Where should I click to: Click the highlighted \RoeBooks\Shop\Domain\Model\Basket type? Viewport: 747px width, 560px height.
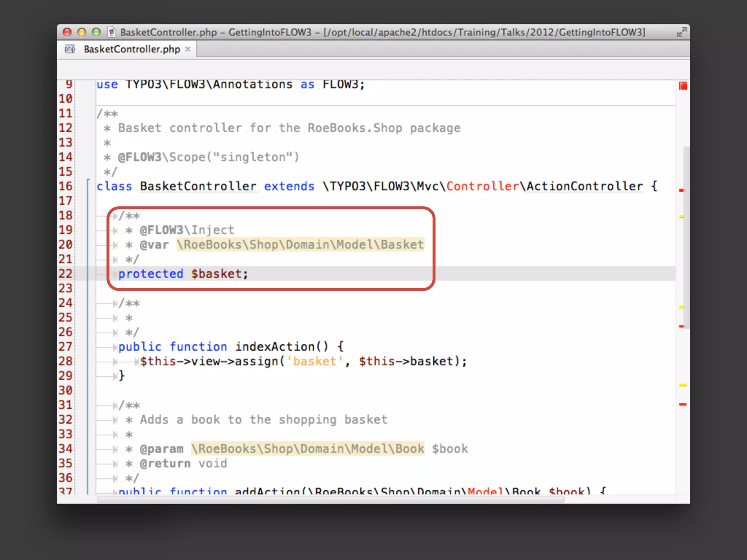[x=300, y=244]
